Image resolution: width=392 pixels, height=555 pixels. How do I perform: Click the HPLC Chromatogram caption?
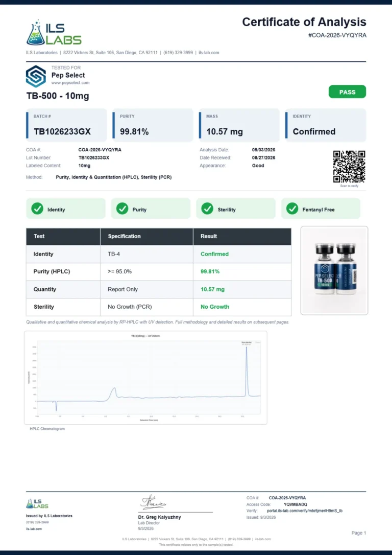coord(47,429)
